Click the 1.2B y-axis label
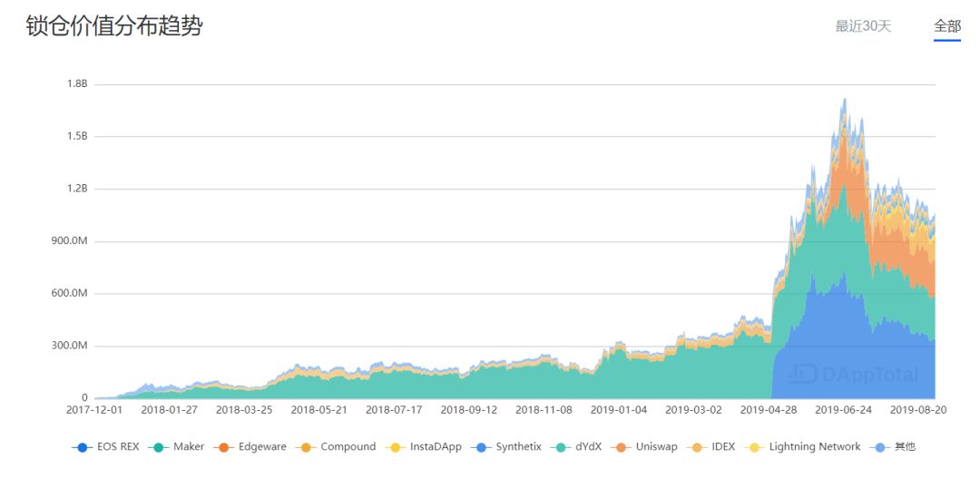 tap(77, 189)
